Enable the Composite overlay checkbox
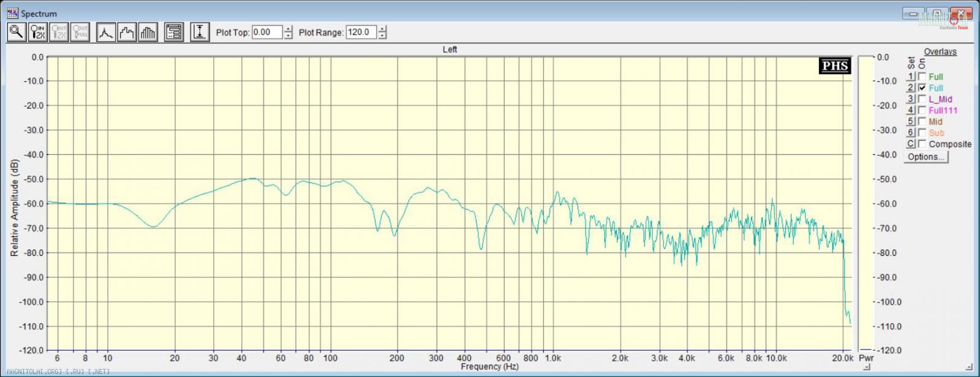 pos(922,144)
